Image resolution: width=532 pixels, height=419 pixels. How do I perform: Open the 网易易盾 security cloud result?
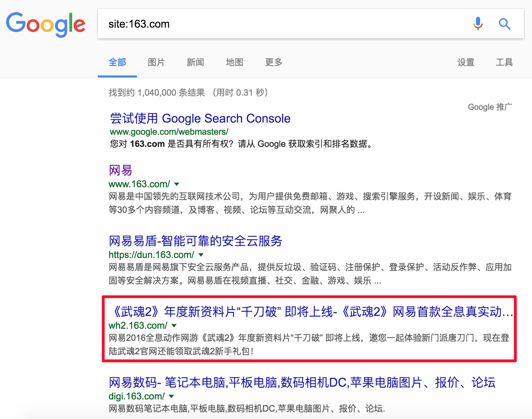click(195, 241)
